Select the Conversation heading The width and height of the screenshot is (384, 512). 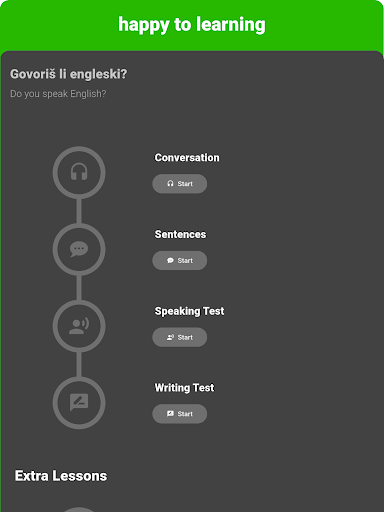(187, 158)
